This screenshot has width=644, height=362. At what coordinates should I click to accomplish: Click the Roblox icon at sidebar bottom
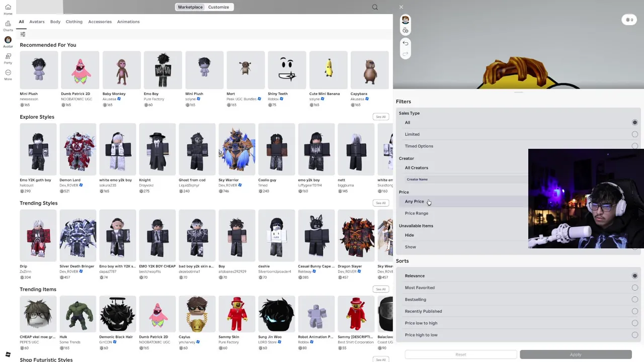pyautogui.click(x=8, y=354)
